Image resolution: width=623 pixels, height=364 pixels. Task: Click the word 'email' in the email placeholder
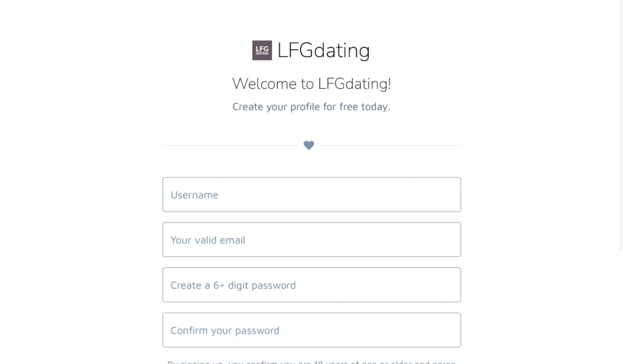232,240
